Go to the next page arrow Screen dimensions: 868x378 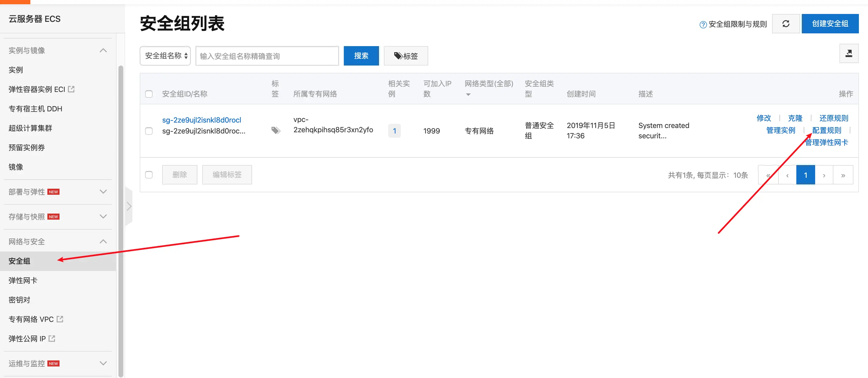824,175
